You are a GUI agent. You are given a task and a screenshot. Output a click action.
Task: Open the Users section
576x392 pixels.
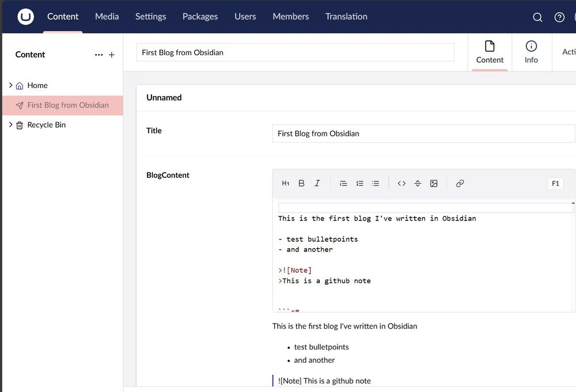coord(245,17)
